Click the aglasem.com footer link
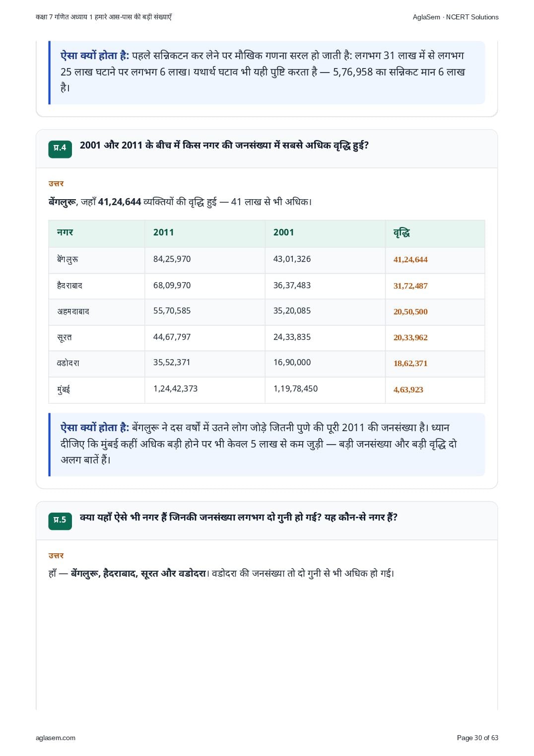 tap(56, 738)
